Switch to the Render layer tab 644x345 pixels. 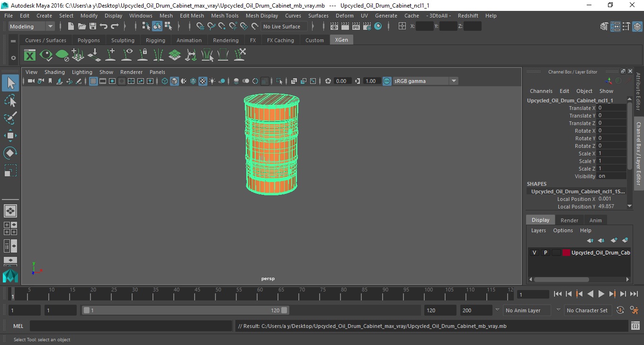[569, 220]
